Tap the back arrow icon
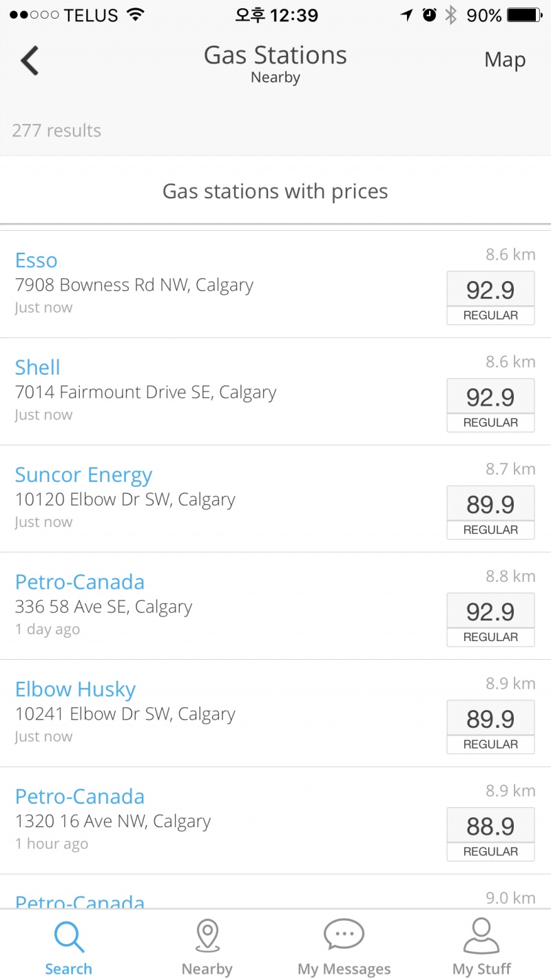 point(30,61)
